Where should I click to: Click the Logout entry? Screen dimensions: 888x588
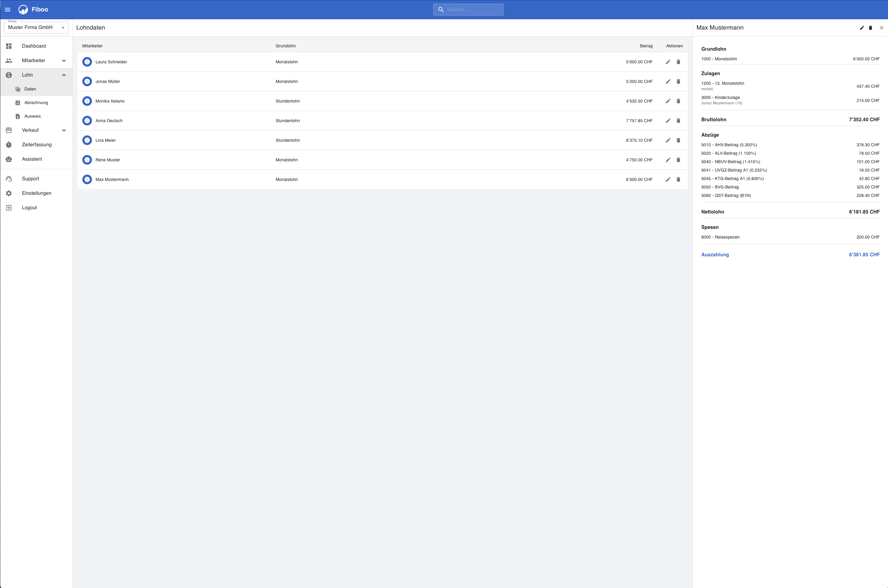pos(29,207)
